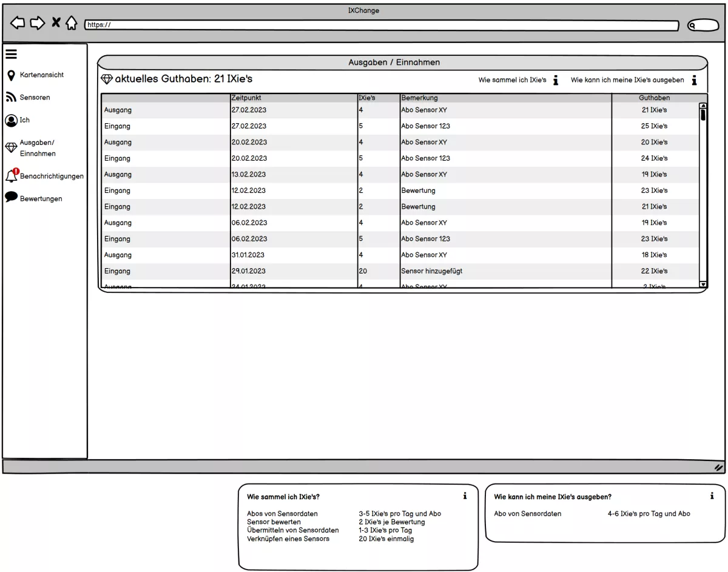Click the Zeitpunkt column header
The width and height of the screenshot is (728, 572).
click(x=246, y=98)
